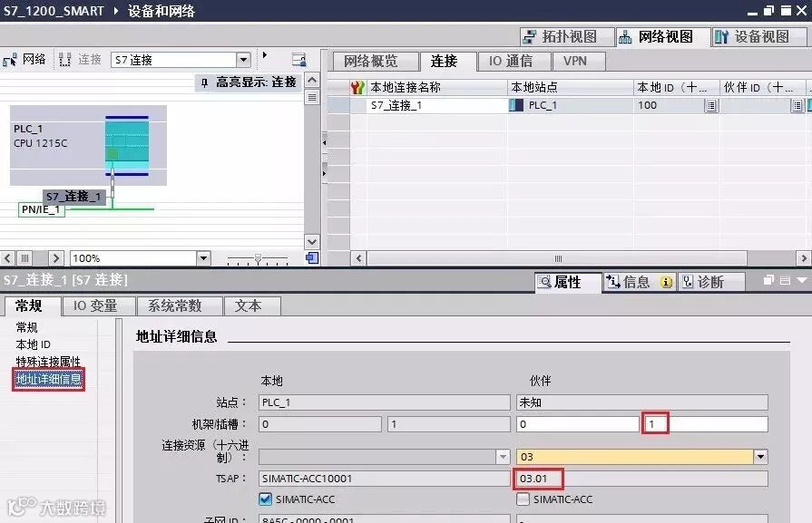Screen dimensions: 812x523
Task: Collapse the inspector window with the down arrow
Action: (802, 280)
